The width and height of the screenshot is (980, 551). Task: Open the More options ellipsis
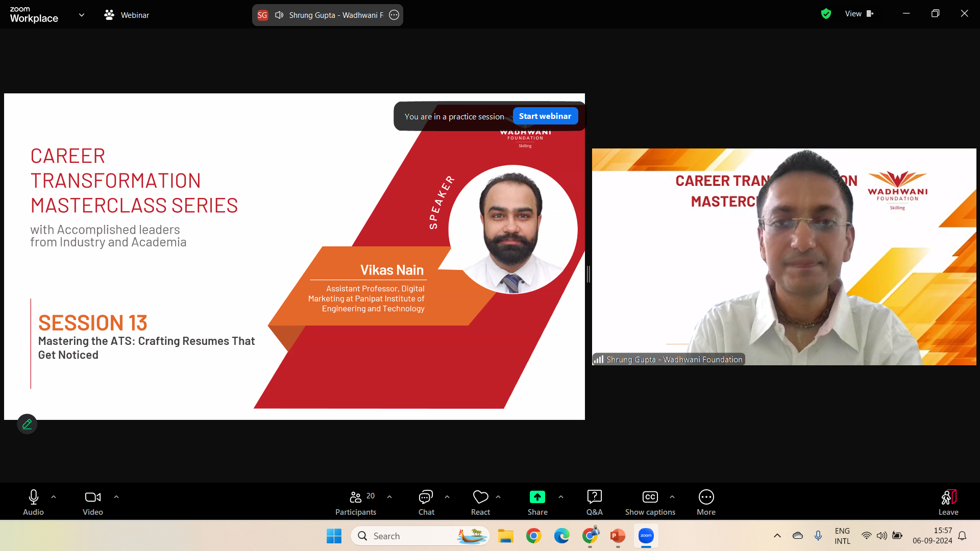706,502
